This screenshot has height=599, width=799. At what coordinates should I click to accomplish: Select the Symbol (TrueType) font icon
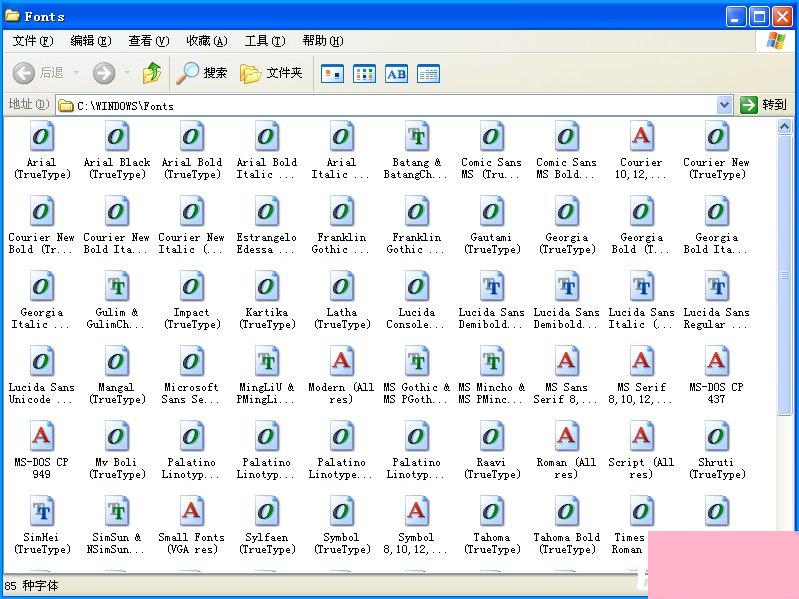341,511
